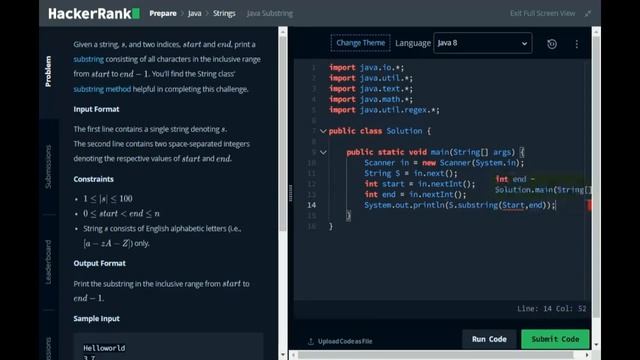Viewport: 640px width, 360px height.
Task: Click the exit full screen arrows icon
Action: (x=588, y=13)
